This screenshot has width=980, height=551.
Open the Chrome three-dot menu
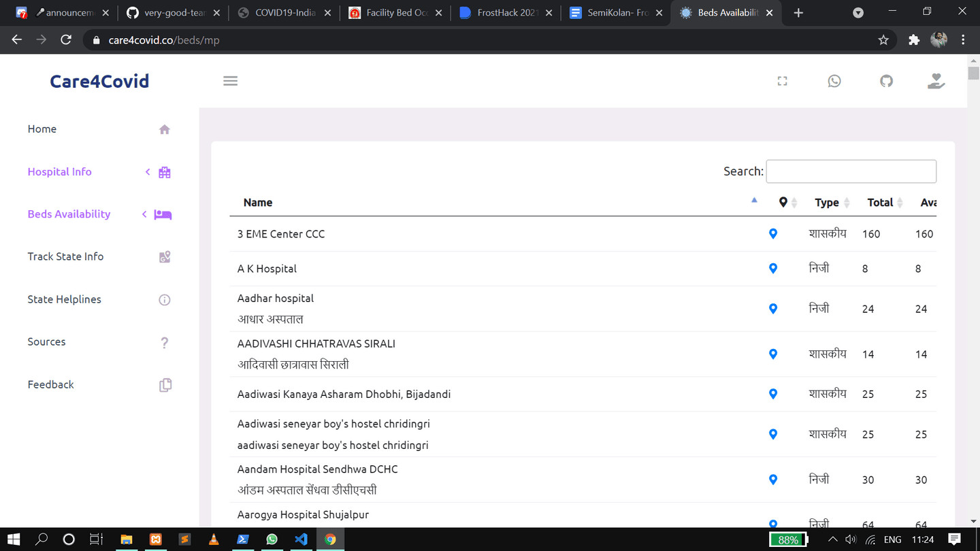coord(964,40)
